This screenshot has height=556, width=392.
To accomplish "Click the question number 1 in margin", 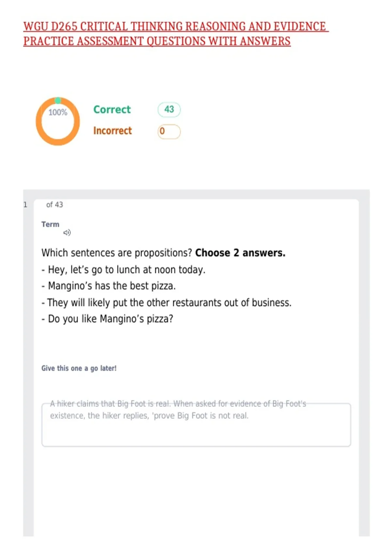I will point(25,205).
